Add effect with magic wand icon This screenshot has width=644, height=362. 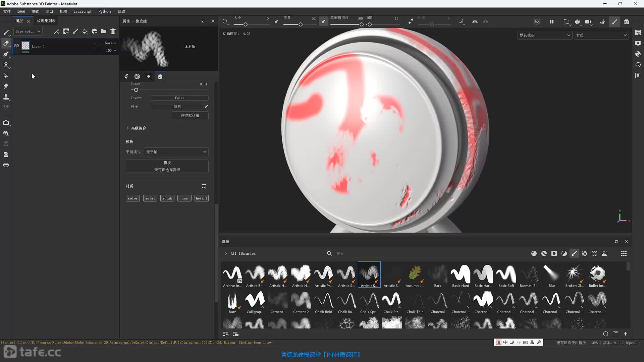(57, 31)
